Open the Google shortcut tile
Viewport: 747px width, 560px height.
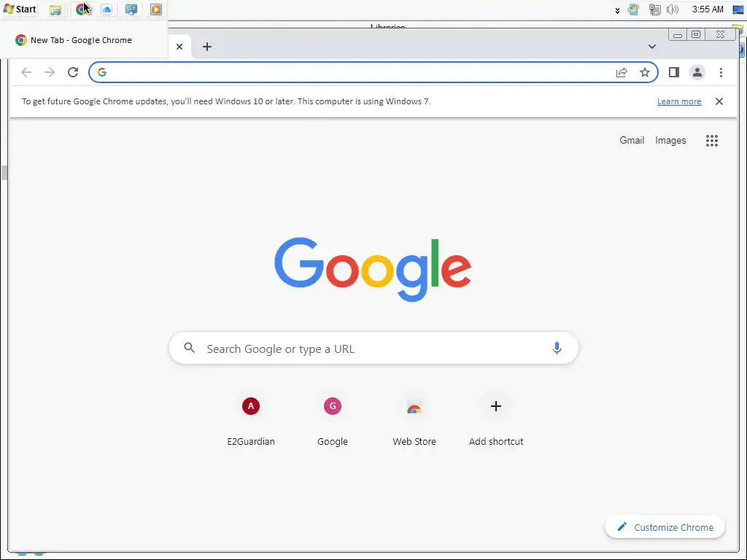click(333, 421)
